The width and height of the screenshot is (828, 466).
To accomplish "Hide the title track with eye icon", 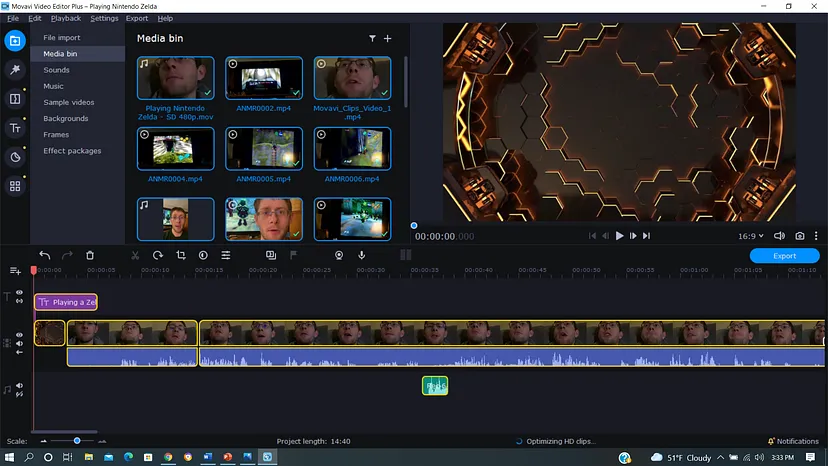I will (20, 293).
